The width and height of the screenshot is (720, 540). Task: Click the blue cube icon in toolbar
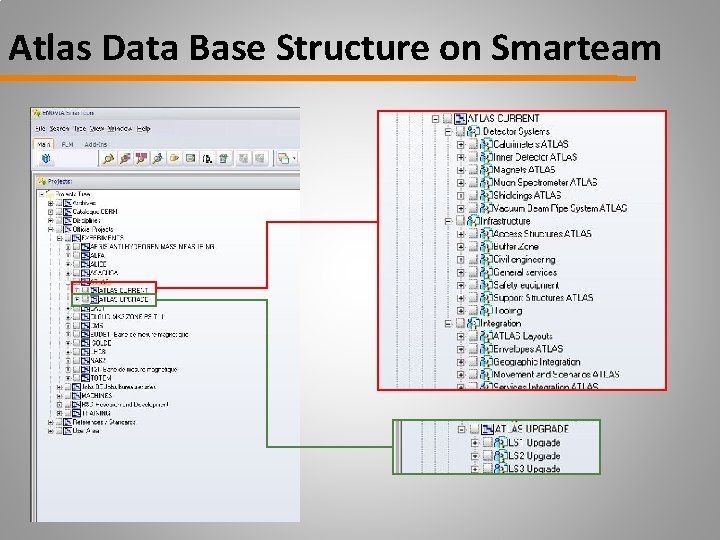pyautogui.click(x=46, y=158)
